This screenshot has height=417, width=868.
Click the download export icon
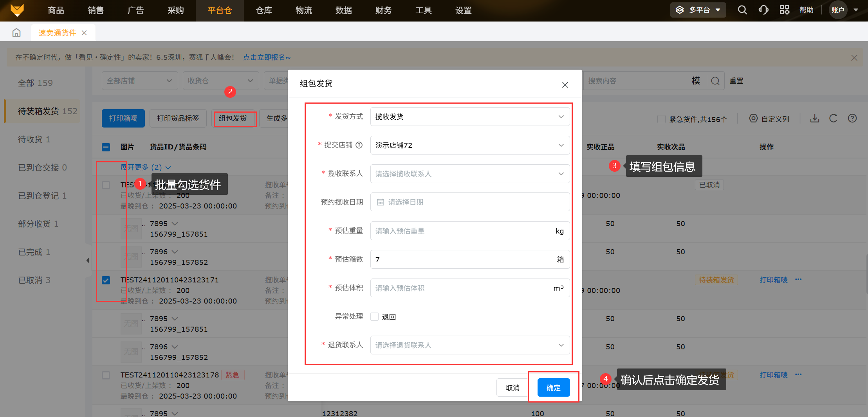point(815,119)
